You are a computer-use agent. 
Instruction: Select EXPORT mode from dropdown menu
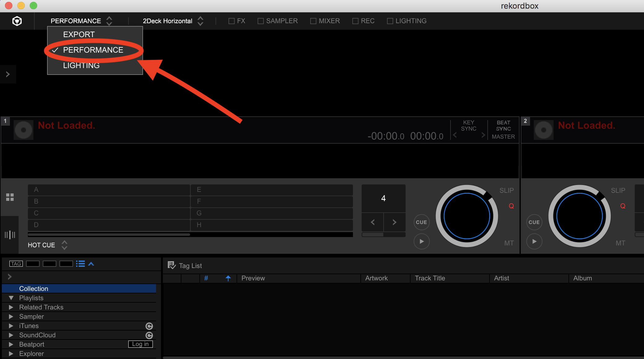[x=79, y=34]
